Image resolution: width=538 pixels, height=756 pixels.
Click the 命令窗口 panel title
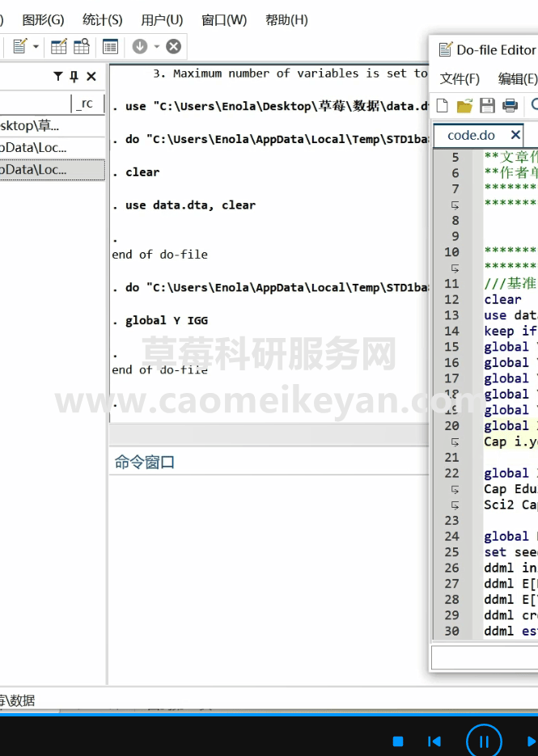(x=144, y=462)
